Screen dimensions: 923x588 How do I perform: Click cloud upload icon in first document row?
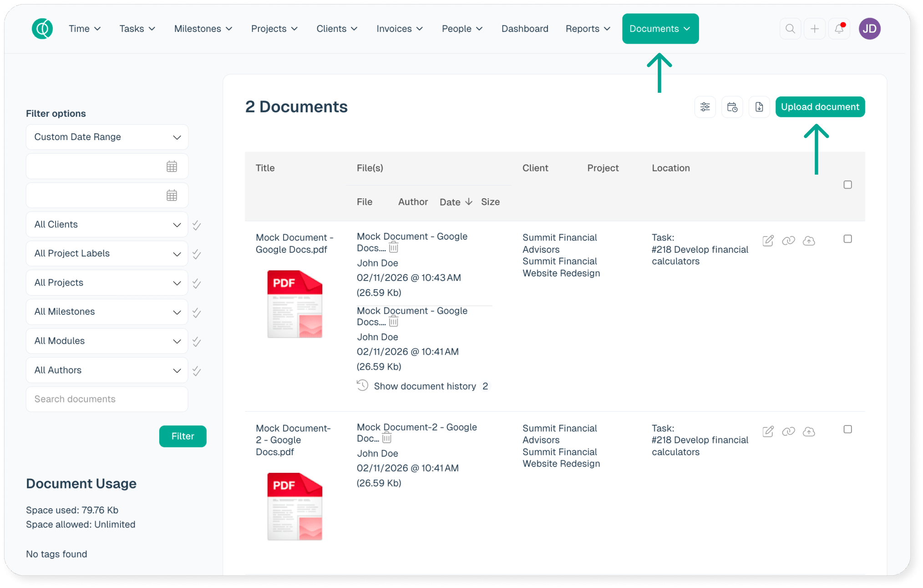pos(809,241)
